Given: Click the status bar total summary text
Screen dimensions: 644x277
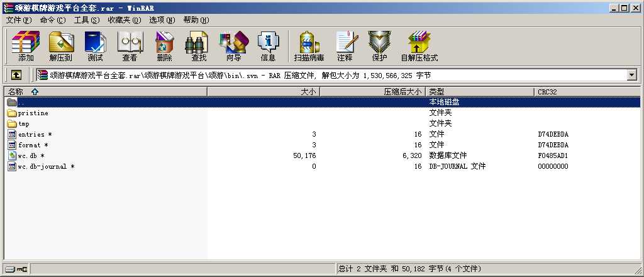Looking at the screenshot, I should point(409,269).
